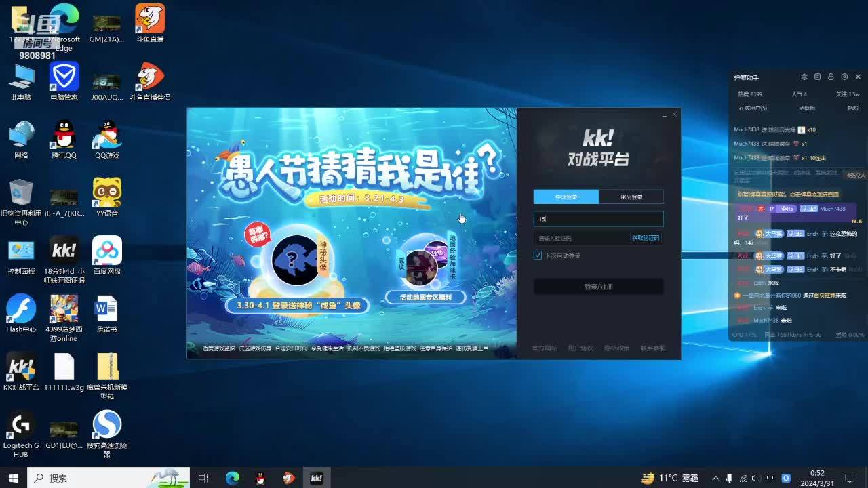Select the 魔兽杀机新模型包 archive icon
This screenshot has width=868, height=488.
tap(106, 376)
